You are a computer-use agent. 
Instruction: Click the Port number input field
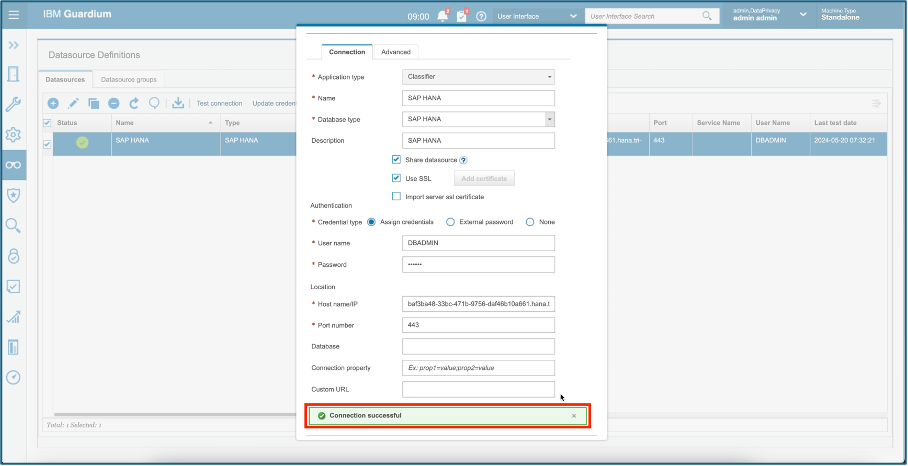coord(478,325)
